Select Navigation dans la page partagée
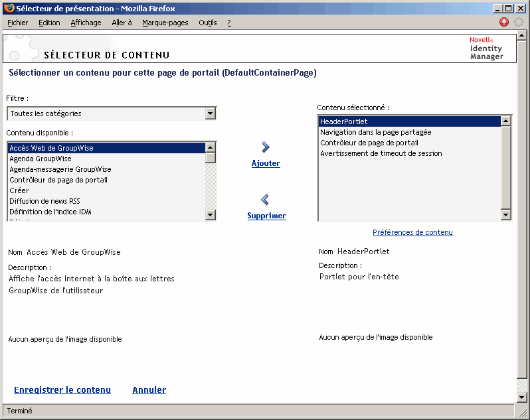 pos(410,132)
